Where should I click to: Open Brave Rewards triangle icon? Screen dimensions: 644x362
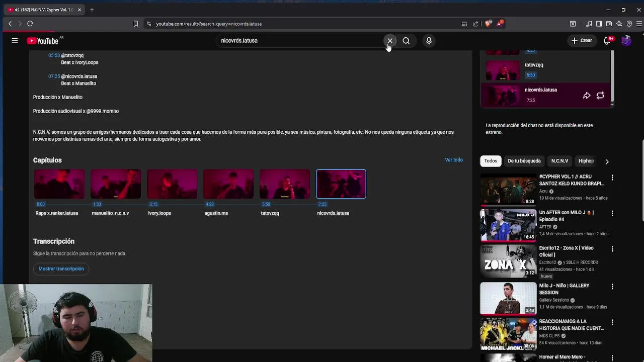tap(500, 24)
